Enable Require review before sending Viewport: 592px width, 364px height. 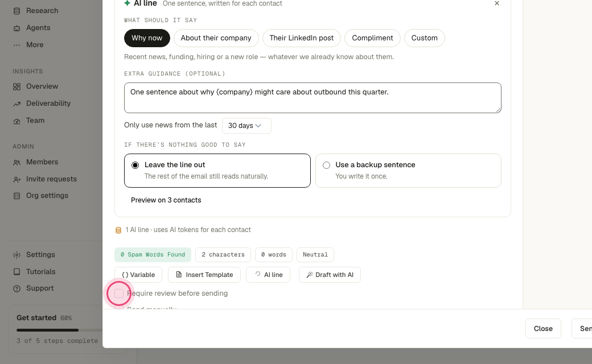119,293
